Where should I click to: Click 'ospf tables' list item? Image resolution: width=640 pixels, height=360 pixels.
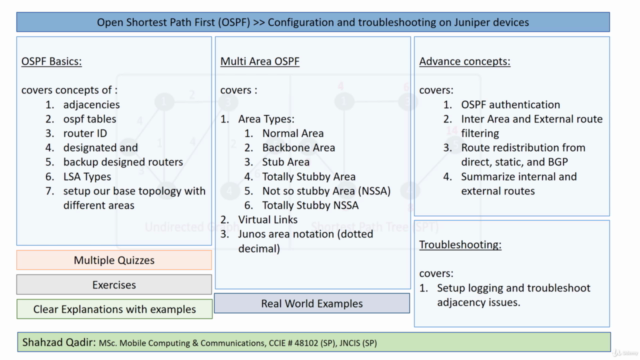(x=89, y=119)
